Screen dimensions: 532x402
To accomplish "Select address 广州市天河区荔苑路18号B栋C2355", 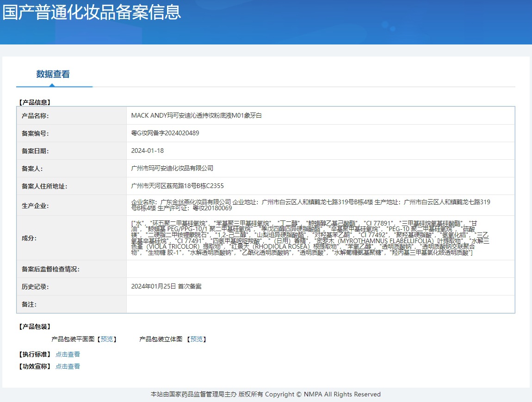I will coord(178,186).
